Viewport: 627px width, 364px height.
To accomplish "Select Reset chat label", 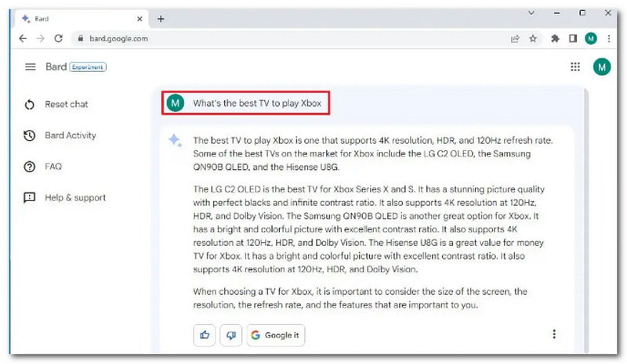I will click(67, 104).
